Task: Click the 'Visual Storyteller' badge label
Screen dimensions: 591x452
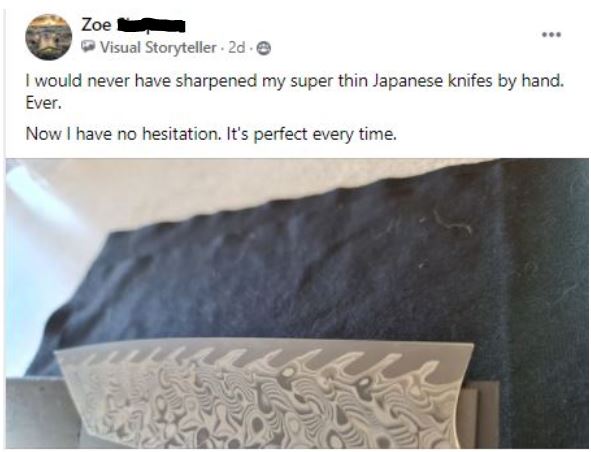Action: pyautogui.click(x=158, y=47)
